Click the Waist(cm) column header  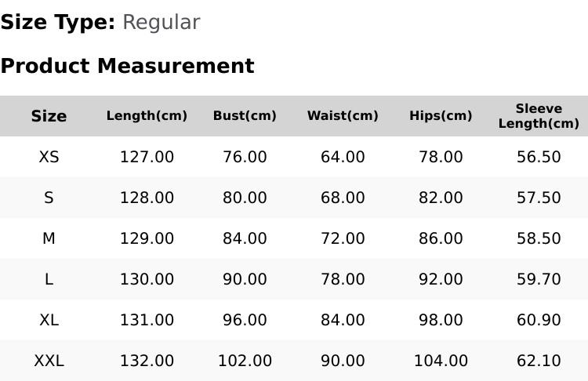click(343, 116)
